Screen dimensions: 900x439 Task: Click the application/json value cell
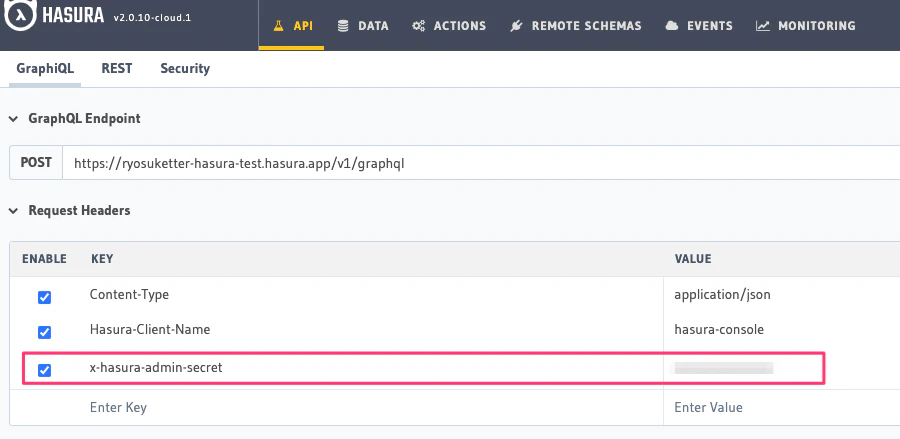722,295
